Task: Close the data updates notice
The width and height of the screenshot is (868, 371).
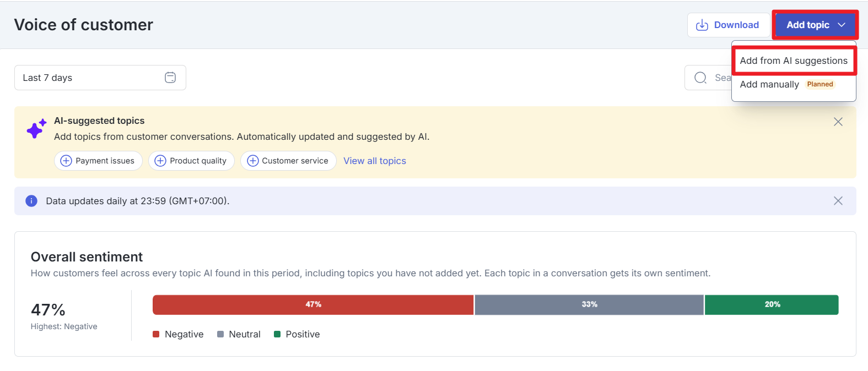Action: pos(838,201)
